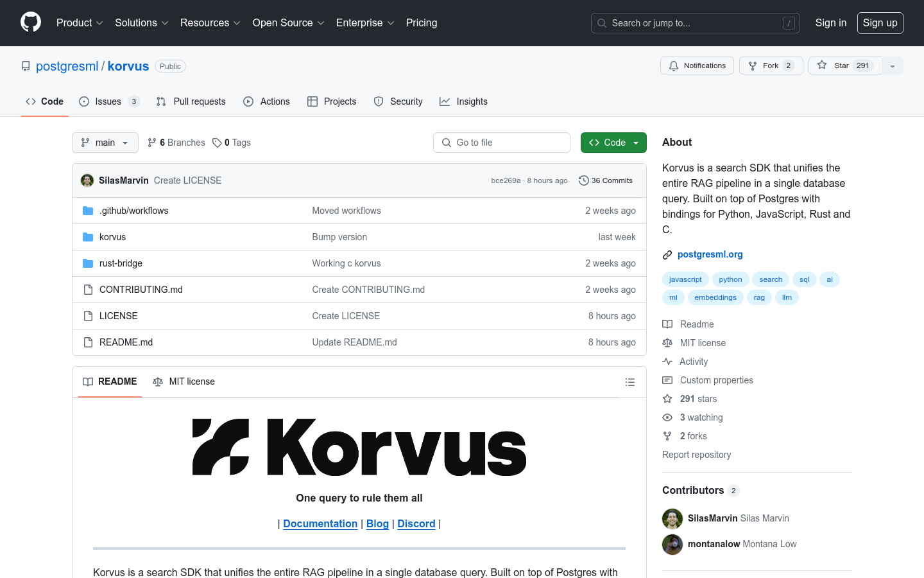Expand the star lists dropdown arrow
Viewport: 924px width, 578px height.
point(893,66)
